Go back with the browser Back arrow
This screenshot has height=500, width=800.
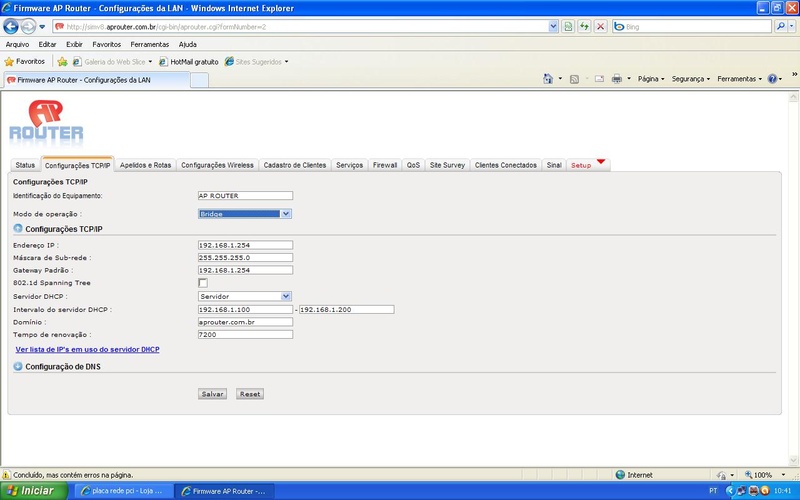11,26
